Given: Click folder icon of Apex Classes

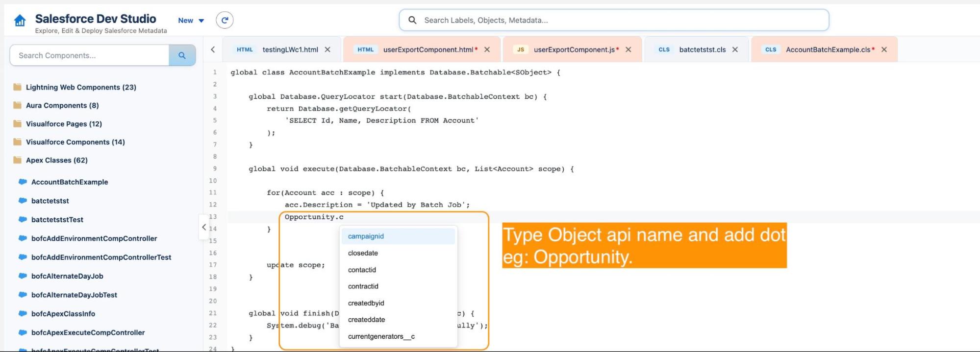Looking at the screenshot, I should (18, 160).
